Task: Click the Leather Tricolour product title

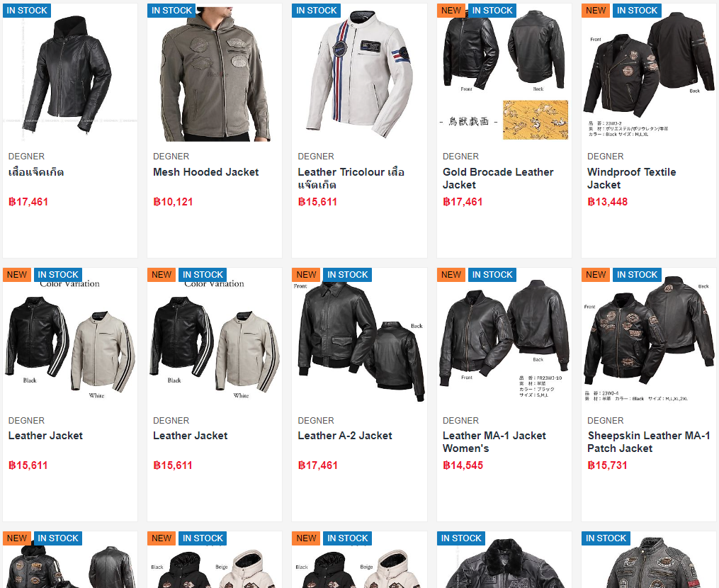Action: tap(351, 179)
